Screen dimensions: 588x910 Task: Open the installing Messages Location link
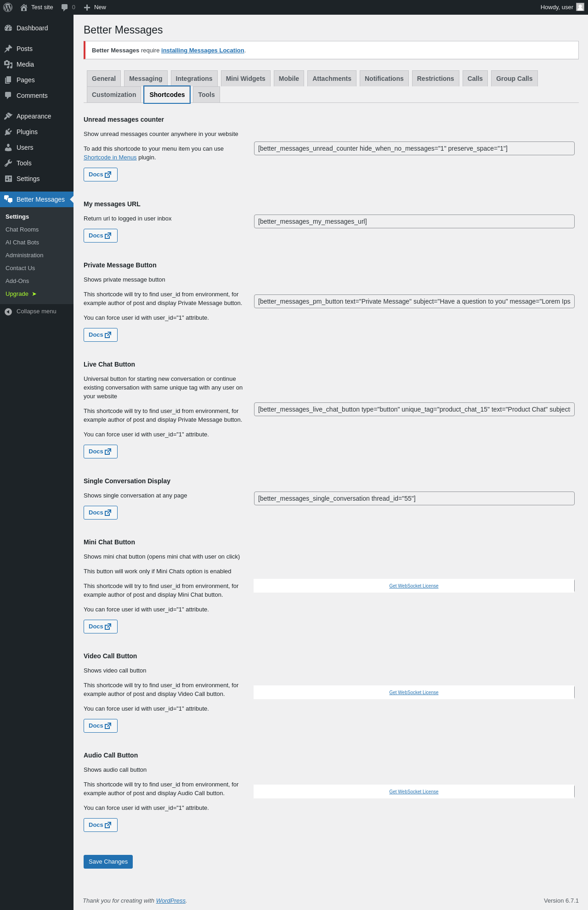(x=203, y=51)
